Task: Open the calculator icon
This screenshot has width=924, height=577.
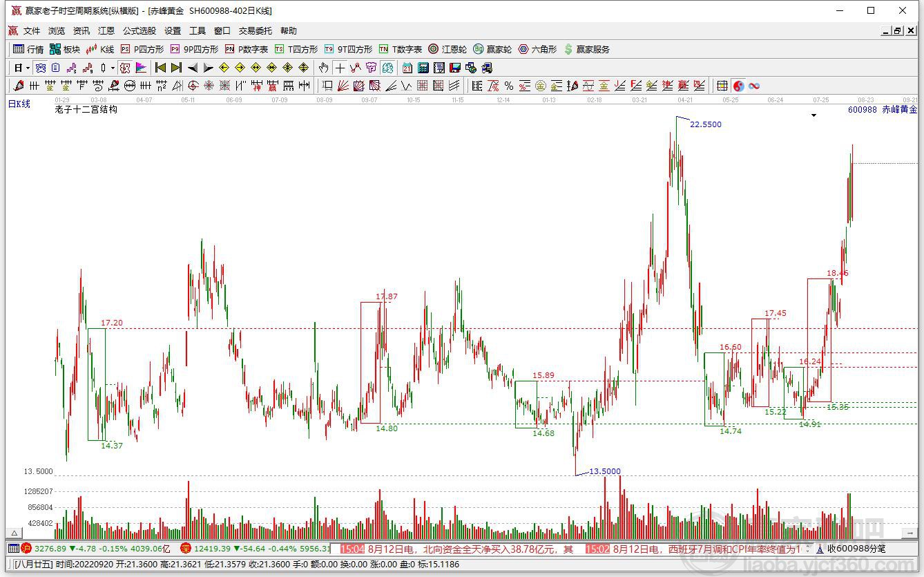Action: point(423,68)
